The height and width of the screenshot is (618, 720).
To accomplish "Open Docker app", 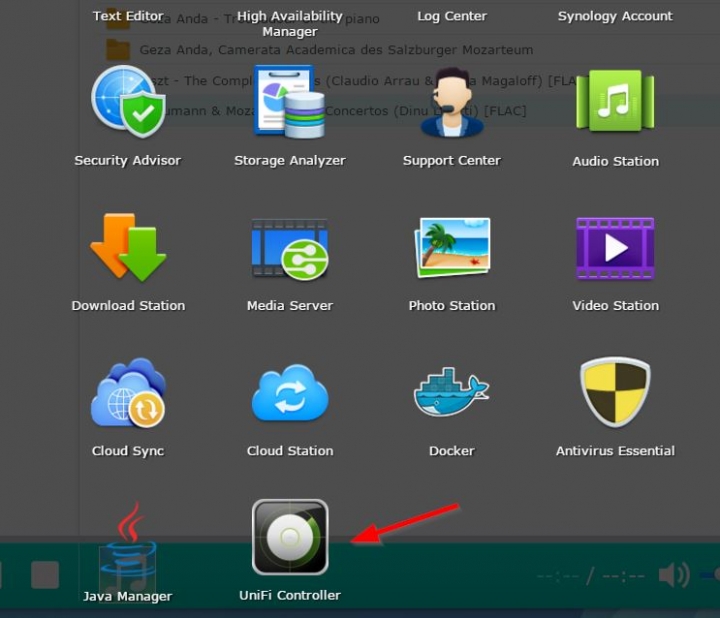I will (452, 392).
